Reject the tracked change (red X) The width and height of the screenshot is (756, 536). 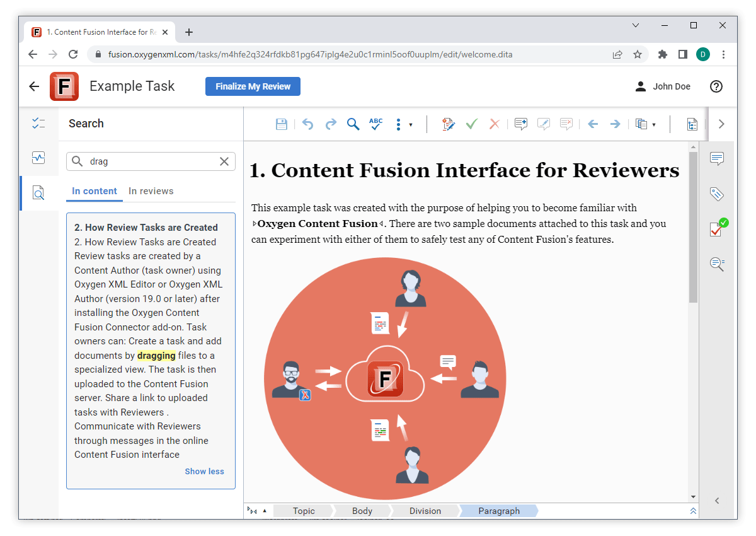click(495, 124)
